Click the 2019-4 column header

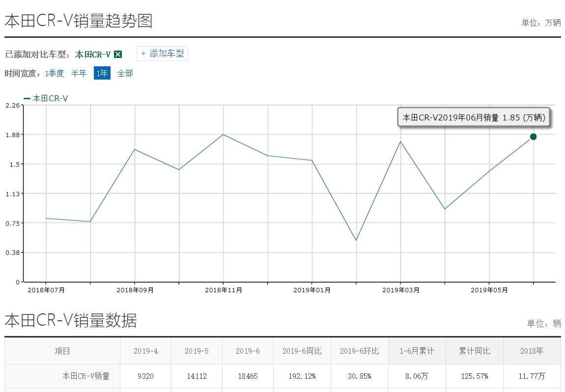tap(145, 351)
